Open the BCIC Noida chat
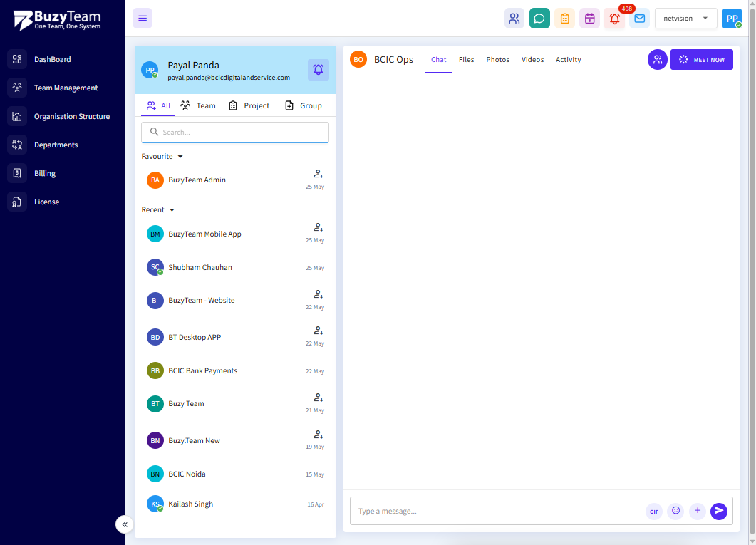This screenshot has height=545, width=756. [x=235, y=474]
